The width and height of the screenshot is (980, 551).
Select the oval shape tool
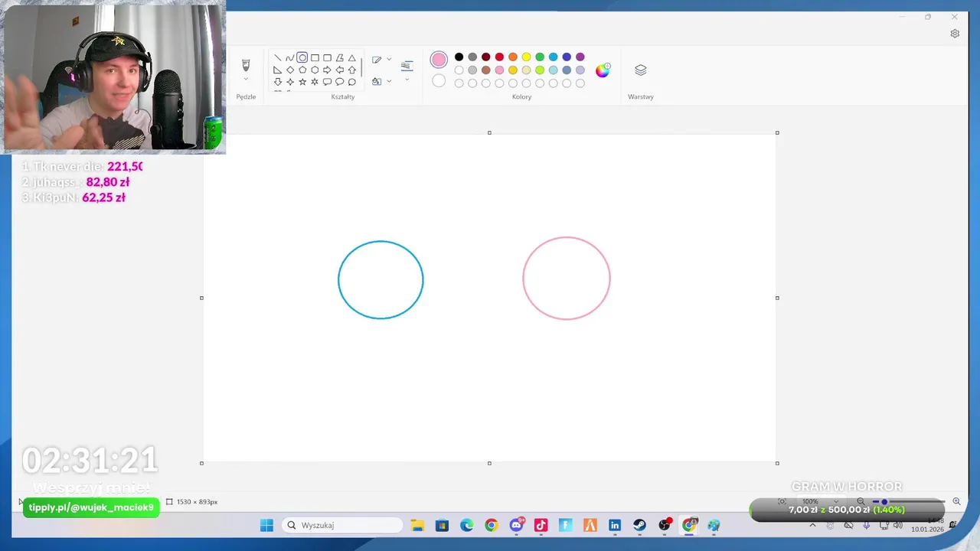pos(302,58)
